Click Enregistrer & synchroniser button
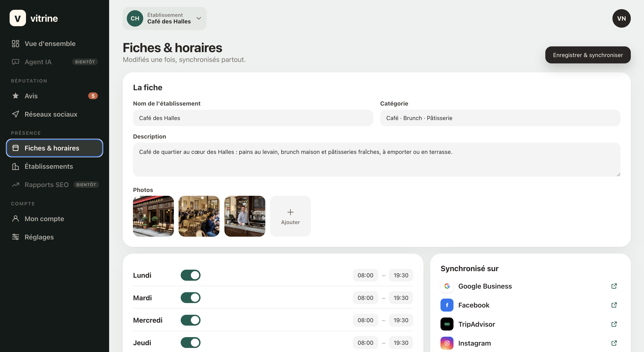The width and height of the screenshot is (644, 352). coord(588,55)
